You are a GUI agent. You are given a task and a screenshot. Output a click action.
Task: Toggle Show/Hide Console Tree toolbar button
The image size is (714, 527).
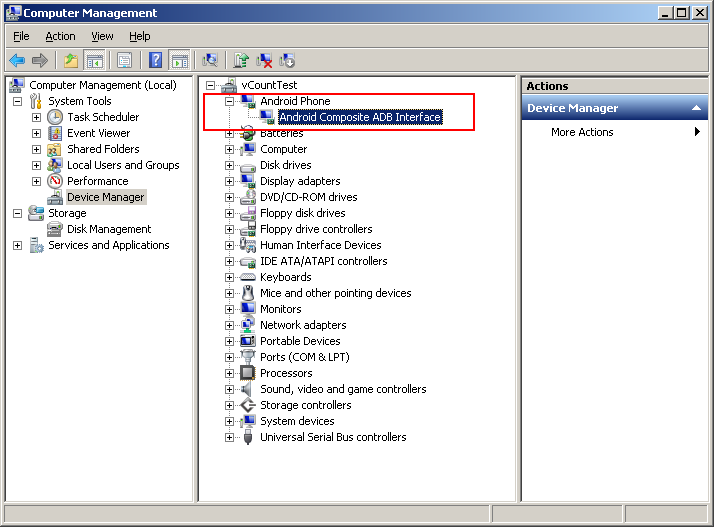click(95, 60)
